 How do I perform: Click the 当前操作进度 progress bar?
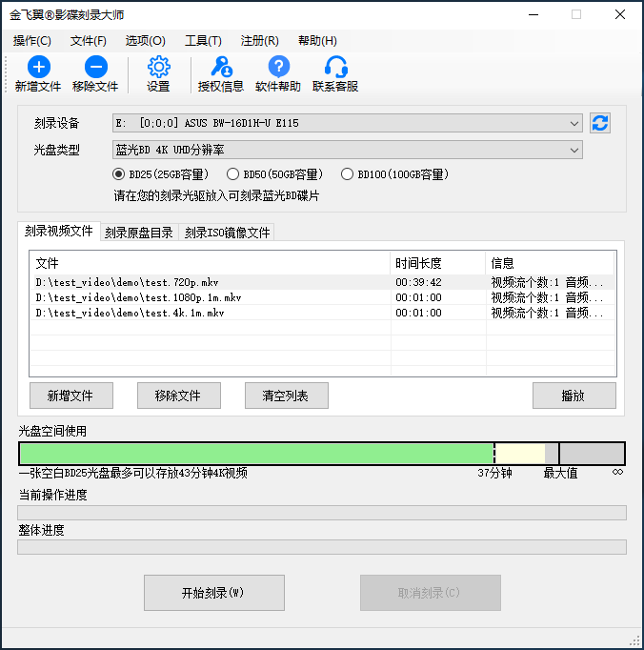322,513
